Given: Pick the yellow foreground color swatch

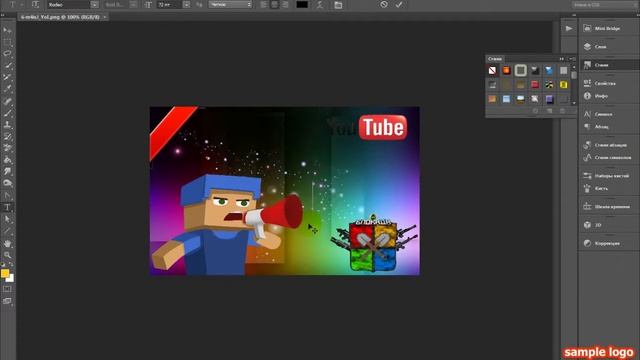Looking at the screenshot, I should (4, 273).
